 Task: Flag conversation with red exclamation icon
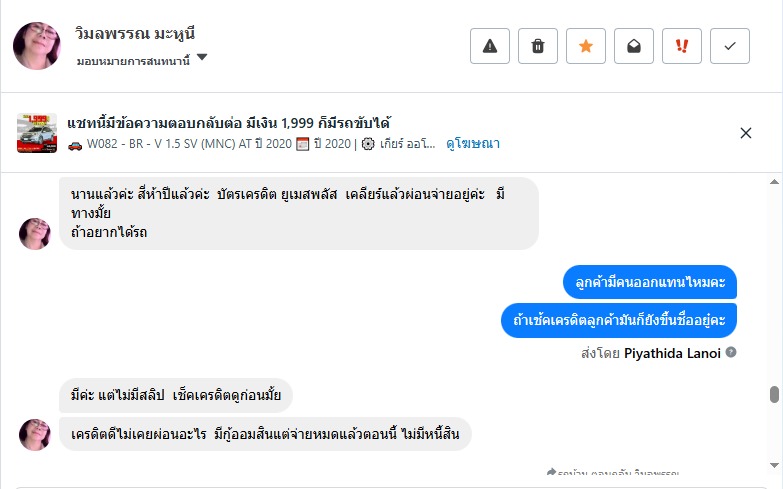click(682, 46)
